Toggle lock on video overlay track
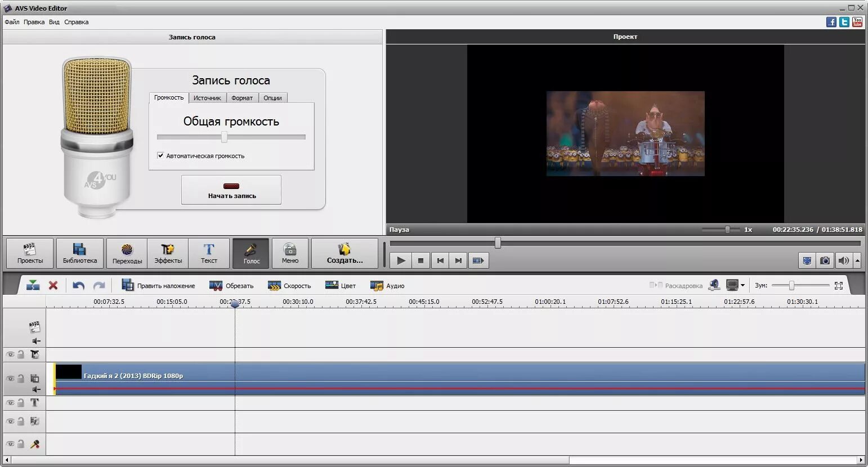This screenshot has height=467, width=868. click(x=21, y=379)
